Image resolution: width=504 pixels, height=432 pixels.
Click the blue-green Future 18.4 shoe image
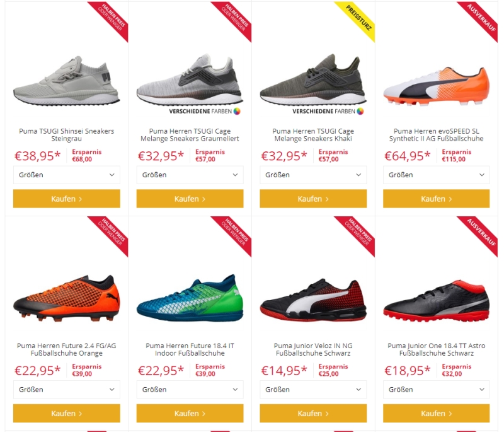[190, 298]
